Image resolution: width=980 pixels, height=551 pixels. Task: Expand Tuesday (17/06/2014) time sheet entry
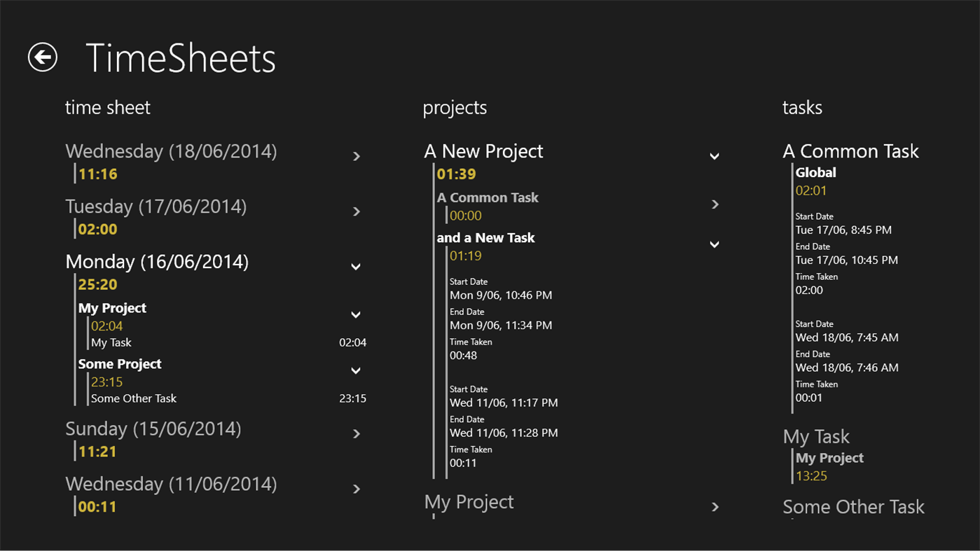(x=357, y=211)
